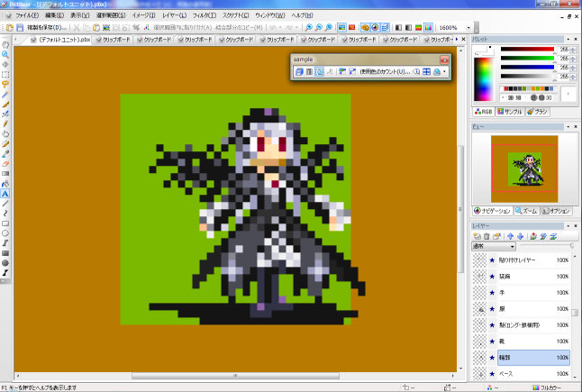Click the zoom out magnifier toolbar icon

tap(318, 27)
